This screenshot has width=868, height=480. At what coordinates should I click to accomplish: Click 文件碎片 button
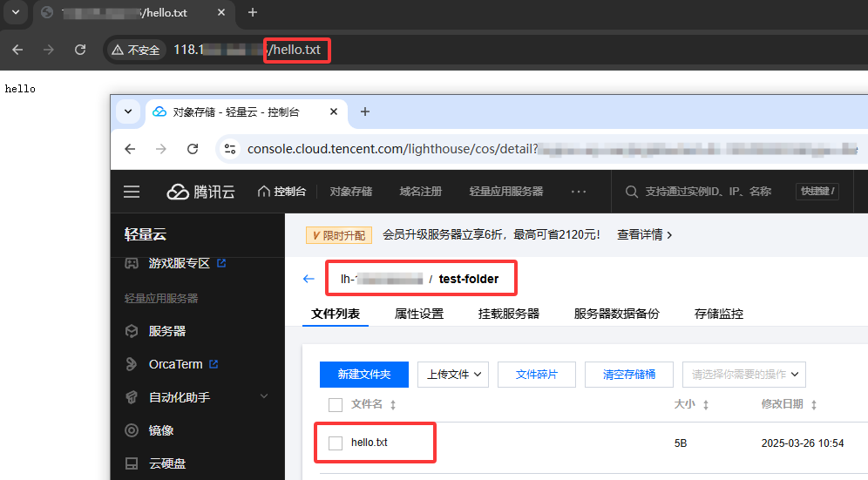pyautogui.click(x=537, y=375)
